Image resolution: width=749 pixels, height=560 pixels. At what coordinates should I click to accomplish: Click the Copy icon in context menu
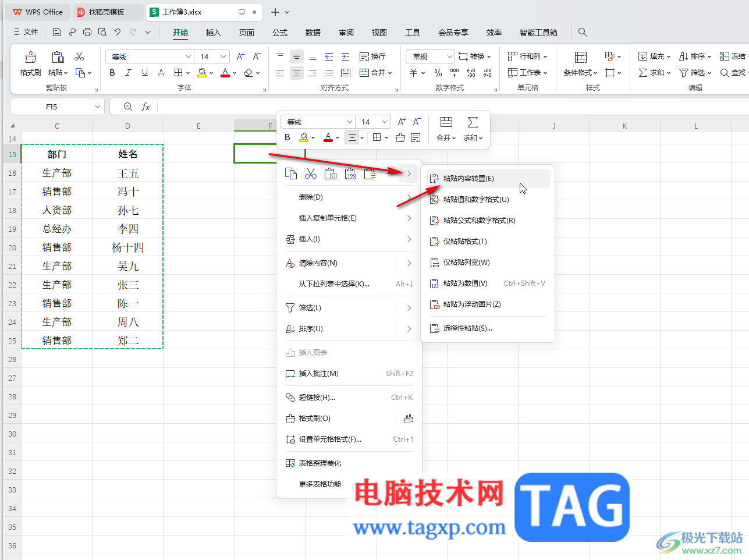point(291,173)
